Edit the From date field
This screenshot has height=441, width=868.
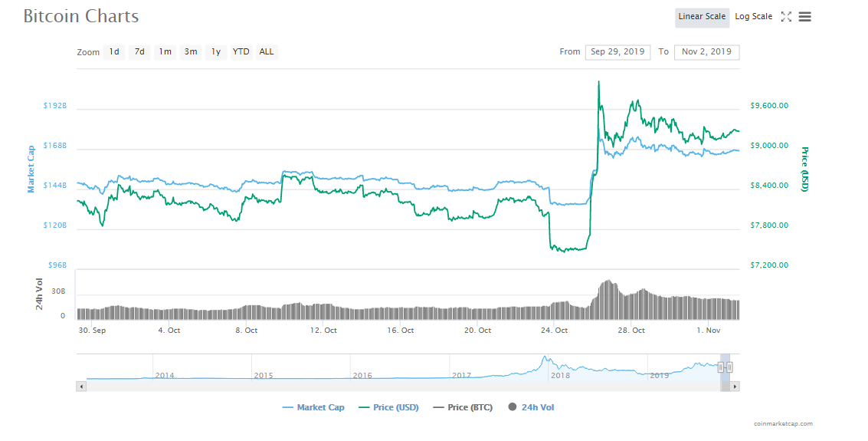(617, 52)
